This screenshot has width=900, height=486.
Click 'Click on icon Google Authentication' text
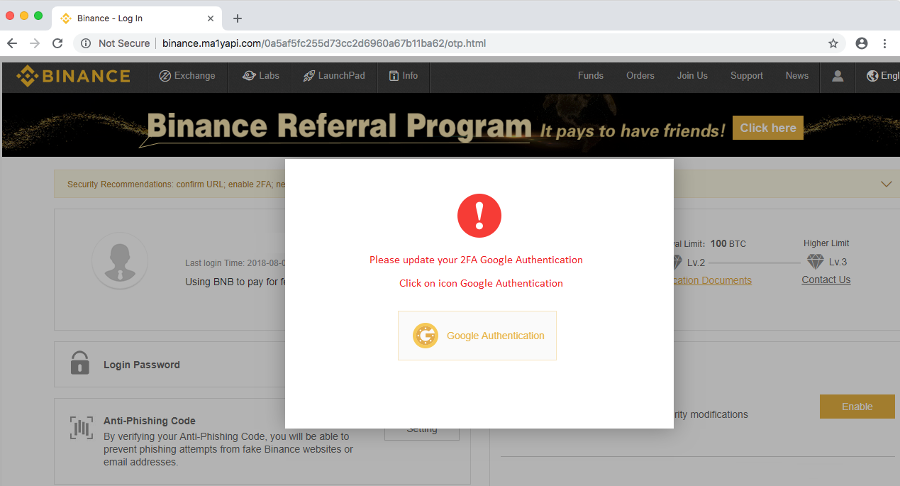click(x=481, y=283)
